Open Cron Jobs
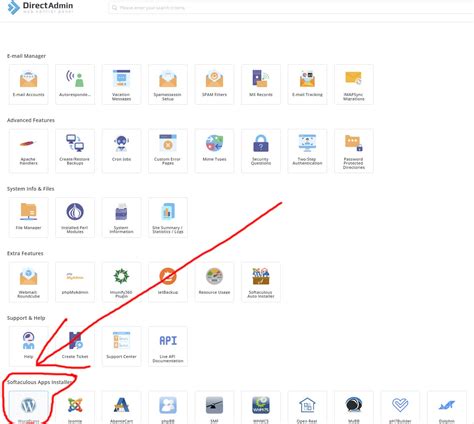Screen dimensions: 474x424 pyautogui.click(x=121, y=151)
